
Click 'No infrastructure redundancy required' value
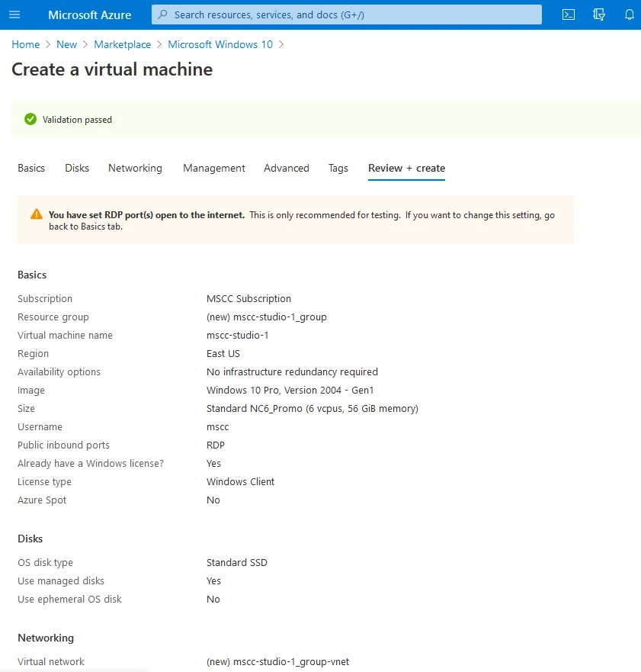pos(292,372)
